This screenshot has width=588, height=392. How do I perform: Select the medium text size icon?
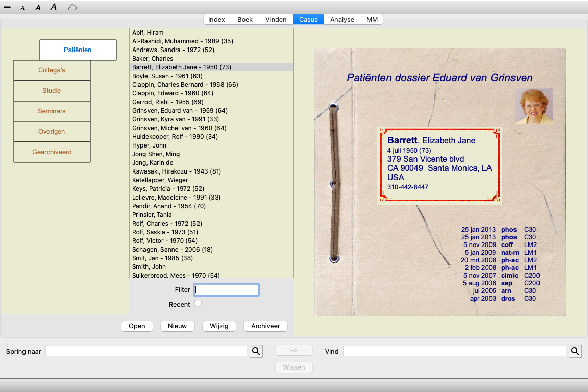[38, 8]
